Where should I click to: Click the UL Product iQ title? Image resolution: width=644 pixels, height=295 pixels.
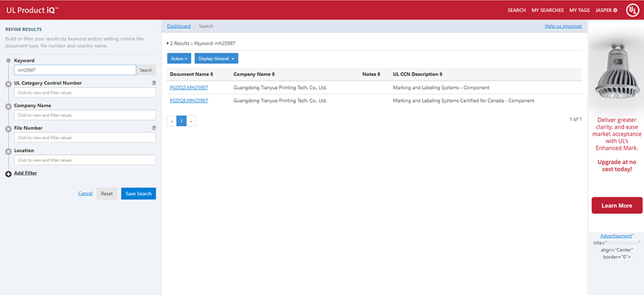point(33,10)
